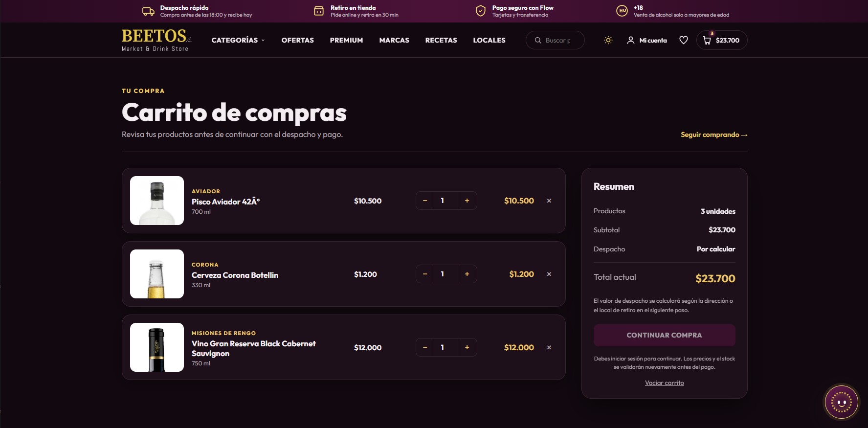Click the Carrito de compras heading
The width and height of the screenshot is (868, 428).
[234, 113]
